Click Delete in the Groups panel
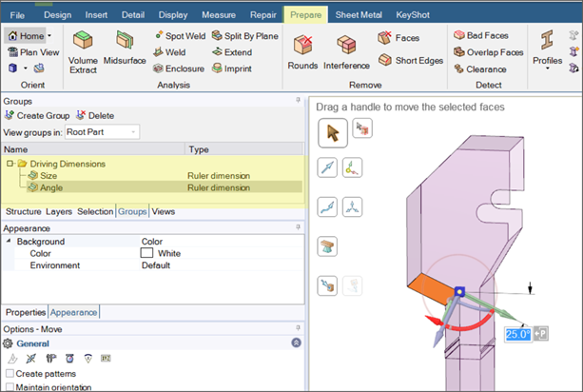583x392 pixels. [95, 115]
